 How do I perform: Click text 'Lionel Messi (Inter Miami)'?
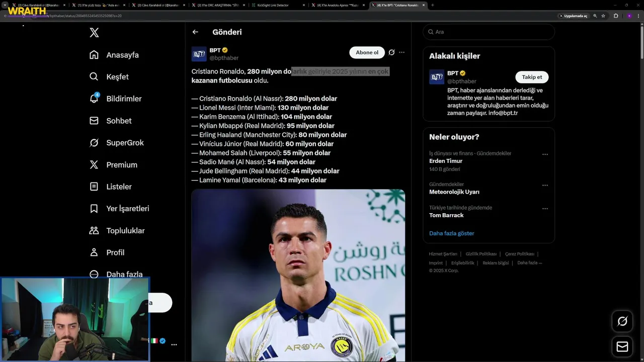[x=238, y=108]
